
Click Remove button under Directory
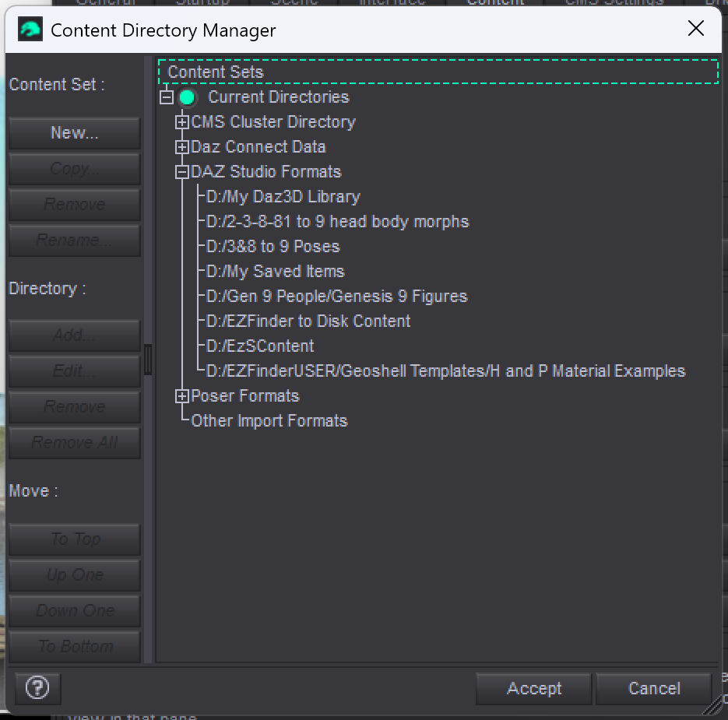(75, 406)
